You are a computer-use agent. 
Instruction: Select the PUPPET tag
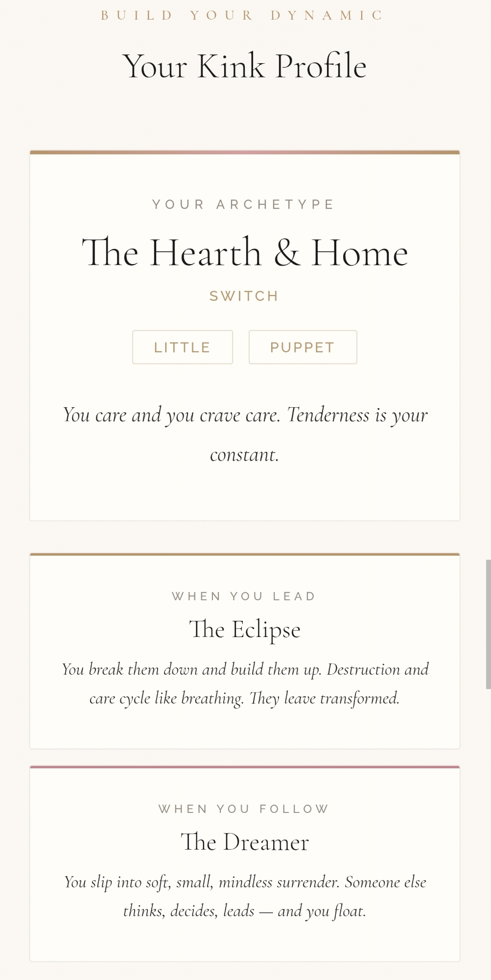point(303,347)
